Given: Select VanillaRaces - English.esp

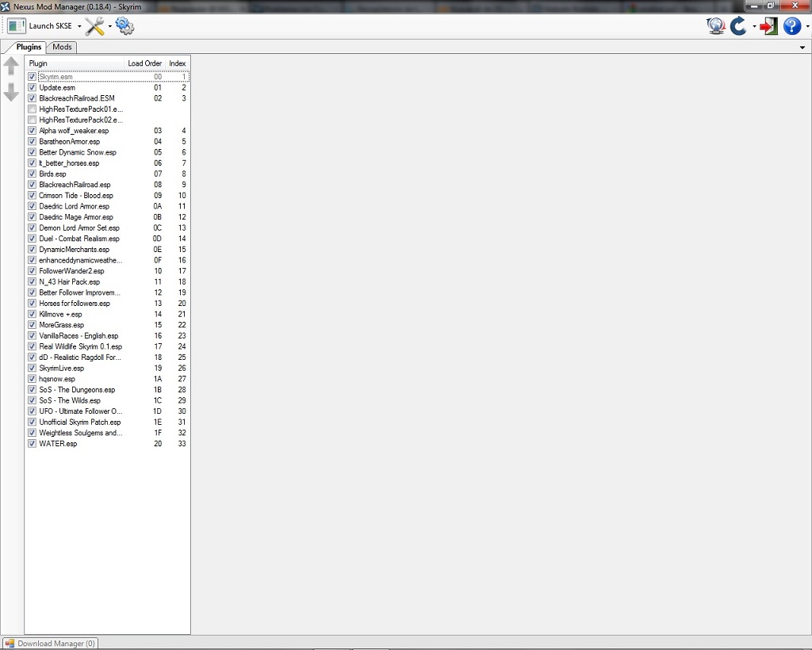Looking at the screenshot, I should (x=108, y=336).
